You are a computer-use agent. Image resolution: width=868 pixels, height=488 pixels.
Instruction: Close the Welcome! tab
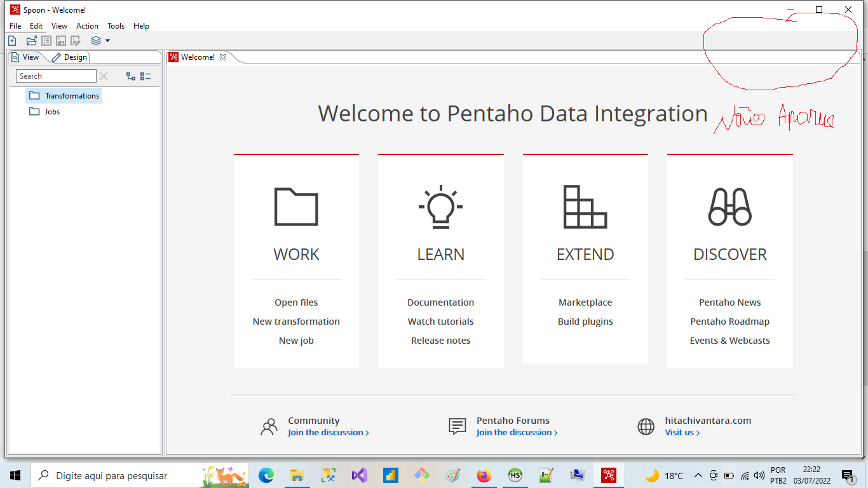click(x=223, y=57)
